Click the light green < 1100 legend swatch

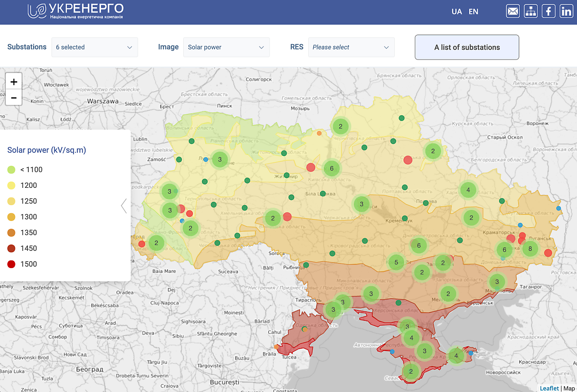click(12, 170)
